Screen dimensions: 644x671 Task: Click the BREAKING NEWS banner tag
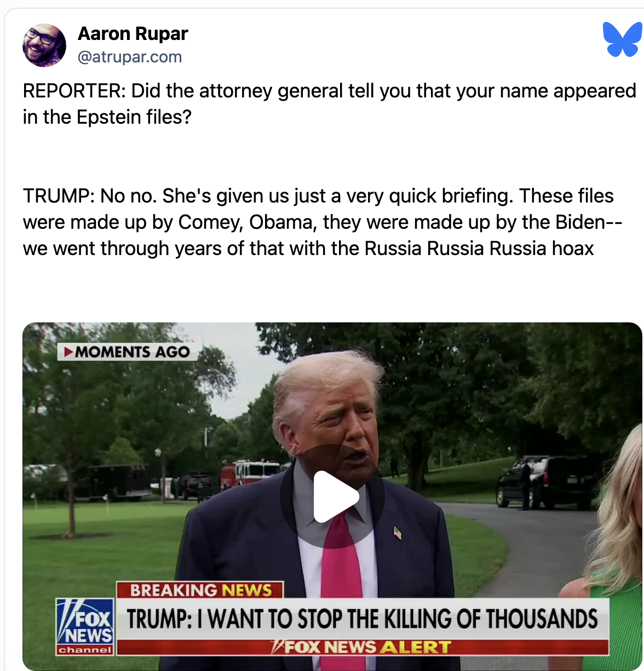pos(200,590)
